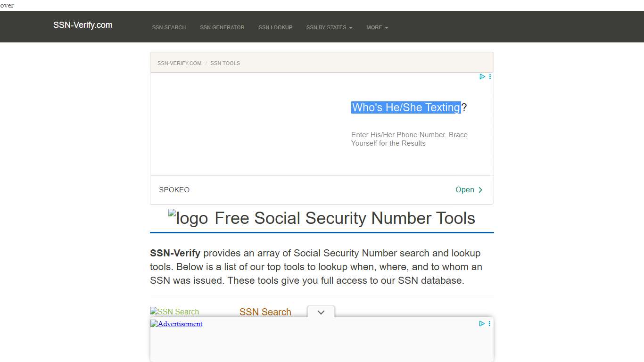
Task: Click the SPOKEO advertiser name label
Action: click(x=174, y=189)
